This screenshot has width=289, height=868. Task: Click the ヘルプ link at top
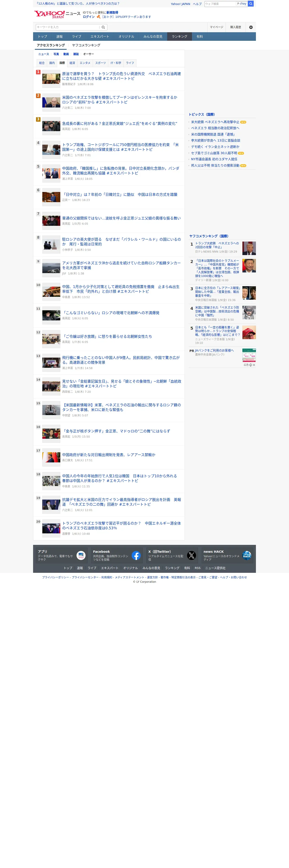[x=197, y=4]
